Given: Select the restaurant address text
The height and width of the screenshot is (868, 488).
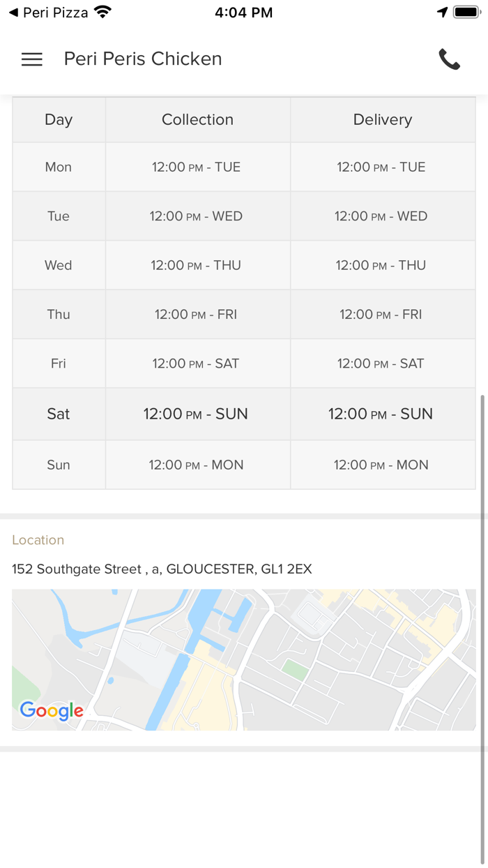Looking at the screenshot, I should pos(162,569).
